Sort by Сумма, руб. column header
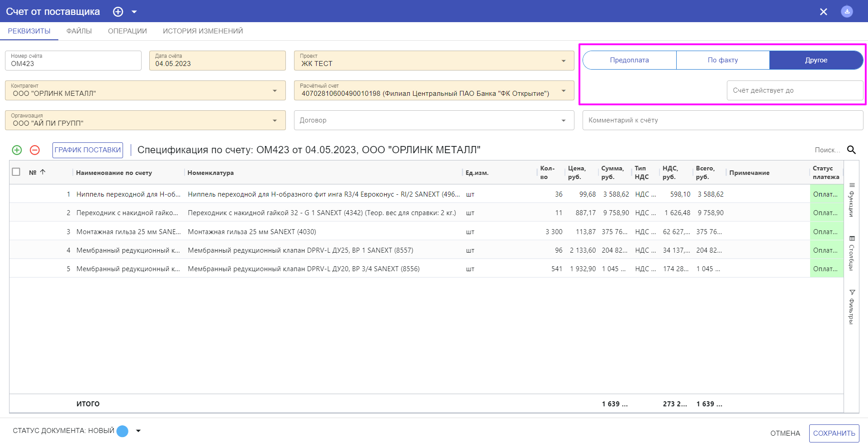 point(612,172)
